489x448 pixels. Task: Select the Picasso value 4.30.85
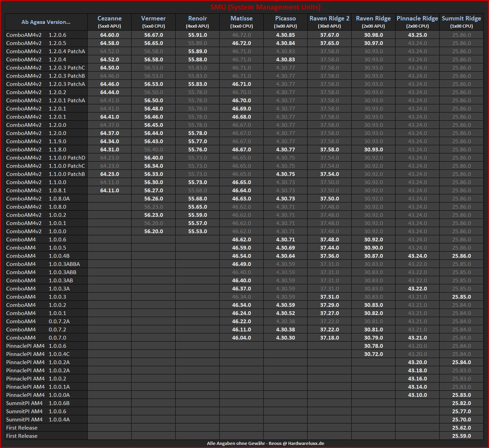coord(285,35)
